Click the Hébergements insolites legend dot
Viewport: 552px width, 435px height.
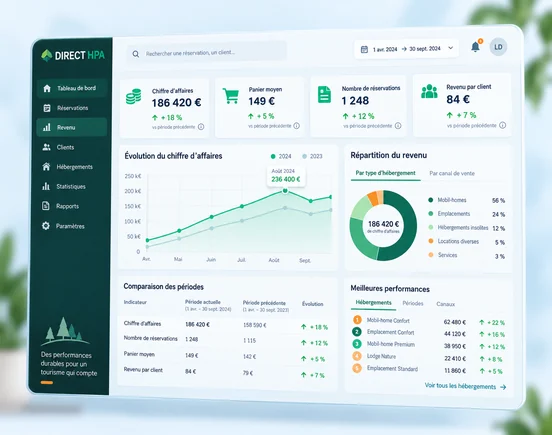[x=431, y=227]
